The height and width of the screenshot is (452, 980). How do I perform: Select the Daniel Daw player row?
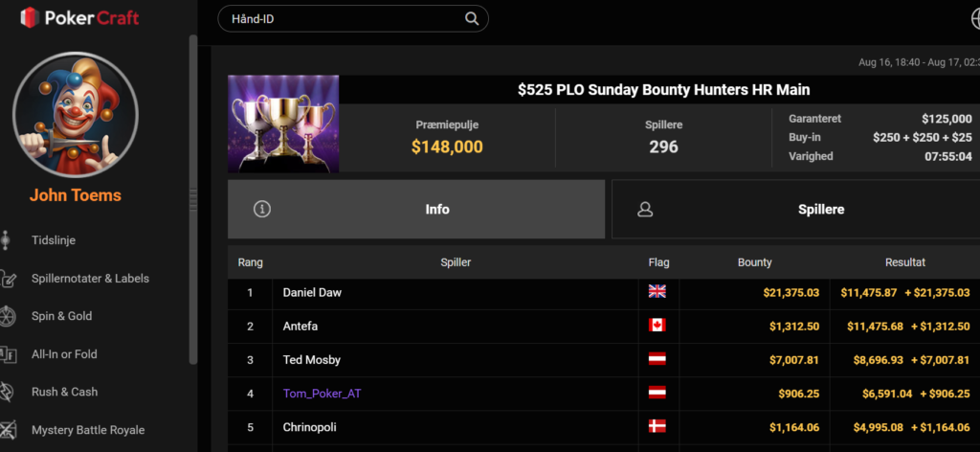tap(604, 293)
